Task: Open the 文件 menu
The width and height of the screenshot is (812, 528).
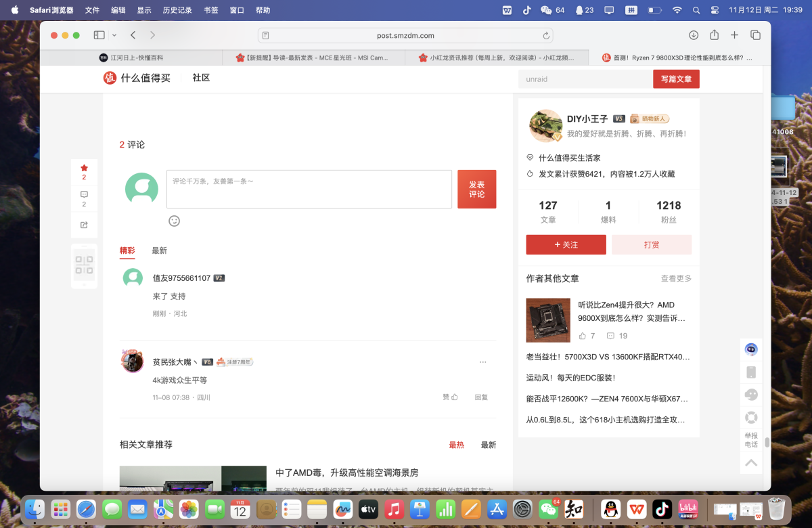Action: tap(92, 10)
